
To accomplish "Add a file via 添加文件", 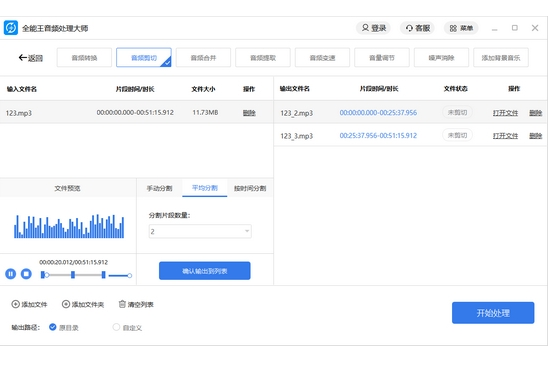I will [x=29, y=304].
